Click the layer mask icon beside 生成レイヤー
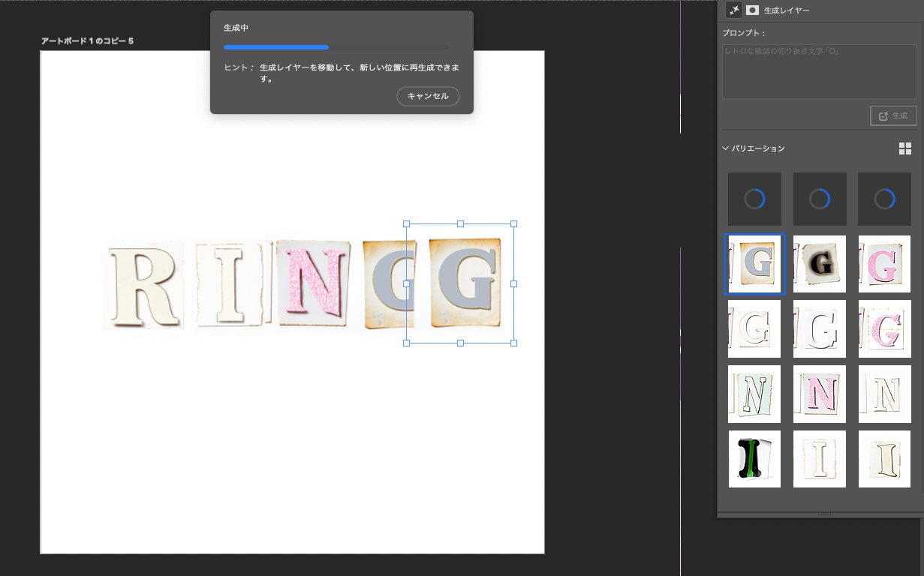This screenshot has height=576, width=924. 753,10
